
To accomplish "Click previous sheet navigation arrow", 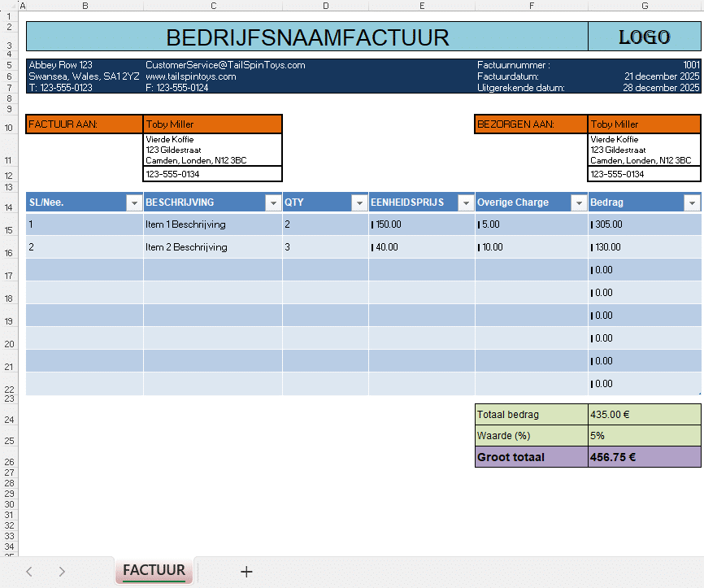I will coord(29,571).
